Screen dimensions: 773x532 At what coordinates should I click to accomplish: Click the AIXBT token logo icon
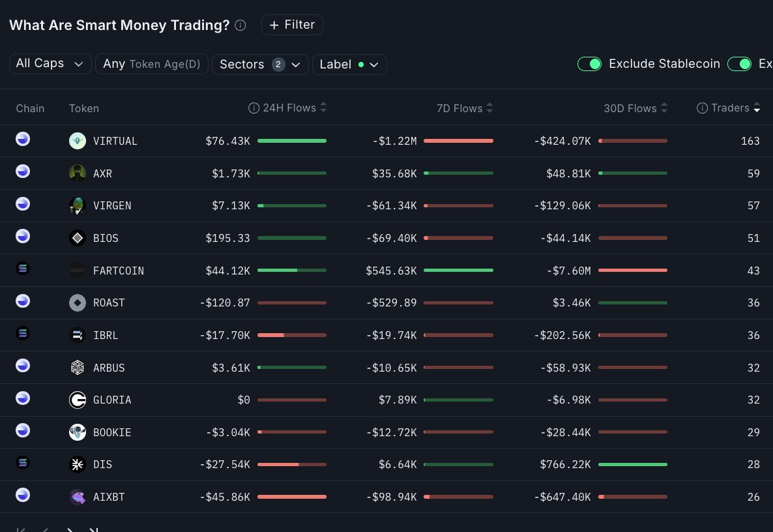pyautogui.click(x=78, y=497)
